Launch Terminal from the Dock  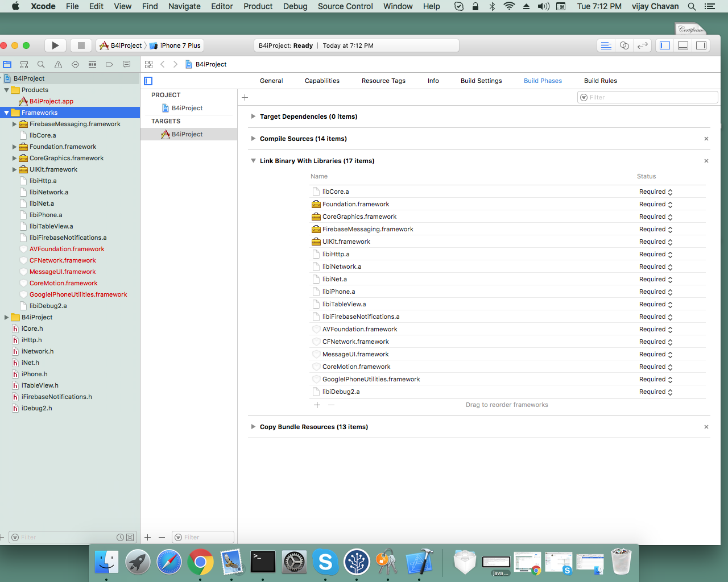click(x=263, y=562)
